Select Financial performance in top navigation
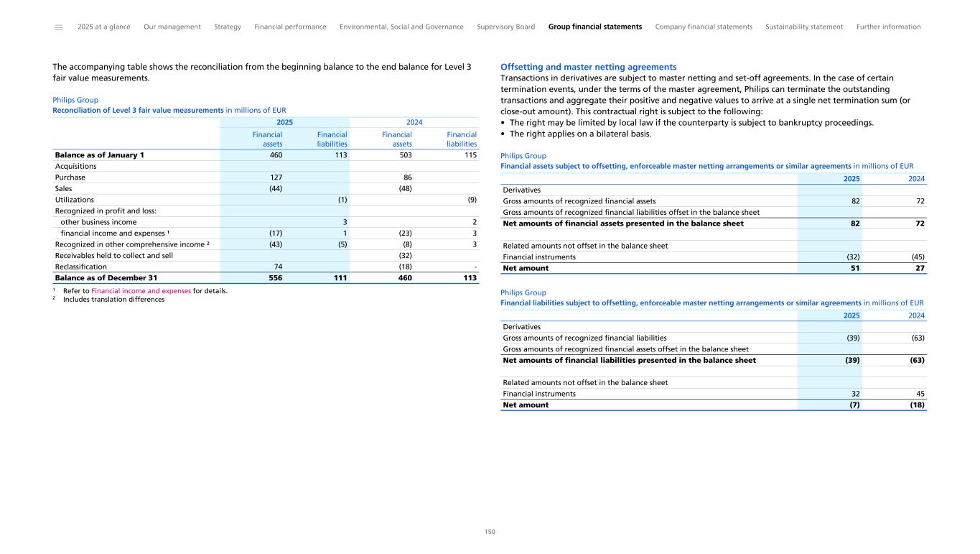Image resolution: width=980 pixels, height=554 pixels. pos(290,27)
